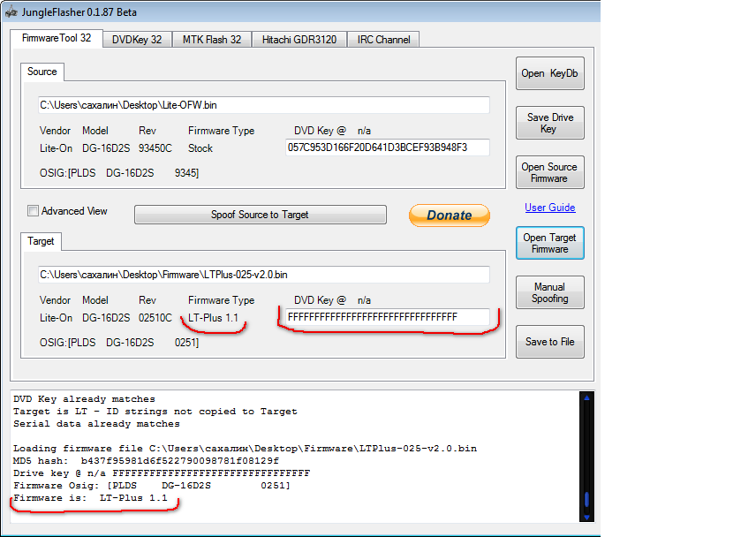The height and width of the screenshot is (537, 756).
Task: Click Open Source Firmware button
Action: [x=549, y=172]
